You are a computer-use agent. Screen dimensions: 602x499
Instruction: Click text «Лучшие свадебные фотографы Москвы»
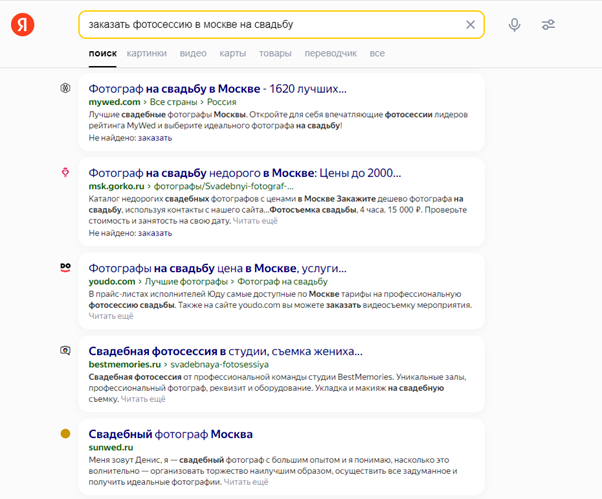[x=168, y=115]
